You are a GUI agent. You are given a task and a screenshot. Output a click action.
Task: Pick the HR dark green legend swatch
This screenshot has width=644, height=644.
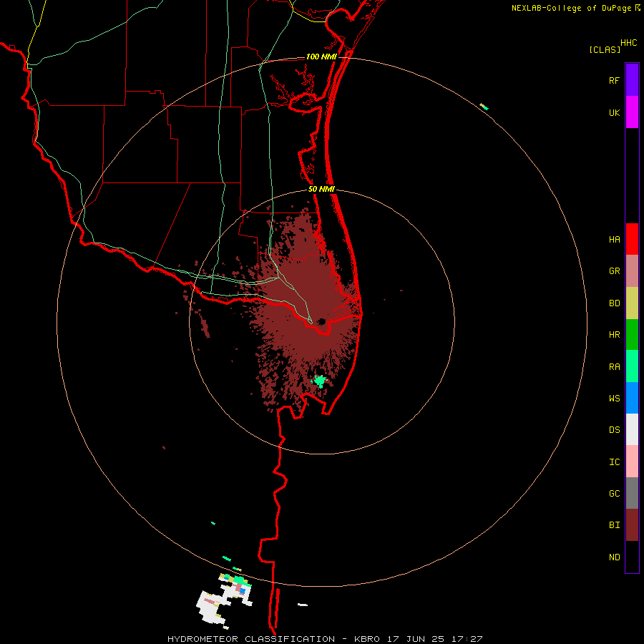click(632, 334)
